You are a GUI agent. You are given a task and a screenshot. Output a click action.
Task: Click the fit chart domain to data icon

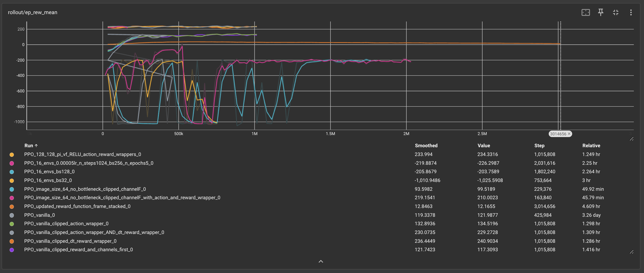585,12
